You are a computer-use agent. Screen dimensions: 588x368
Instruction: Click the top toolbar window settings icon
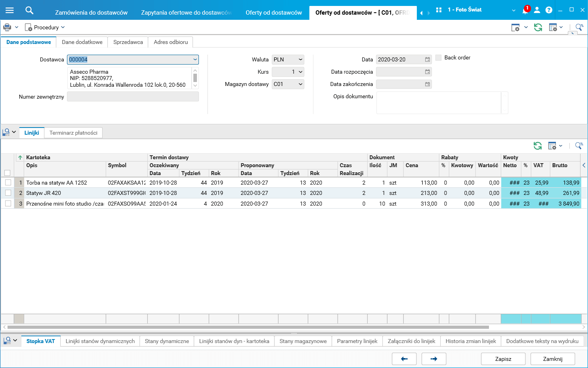pyautogui.click(x=515, y=27)
